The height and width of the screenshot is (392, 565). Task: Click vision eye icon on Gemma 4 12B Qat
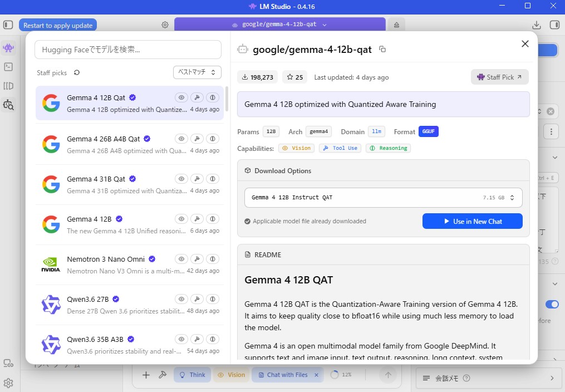(181, 97)
